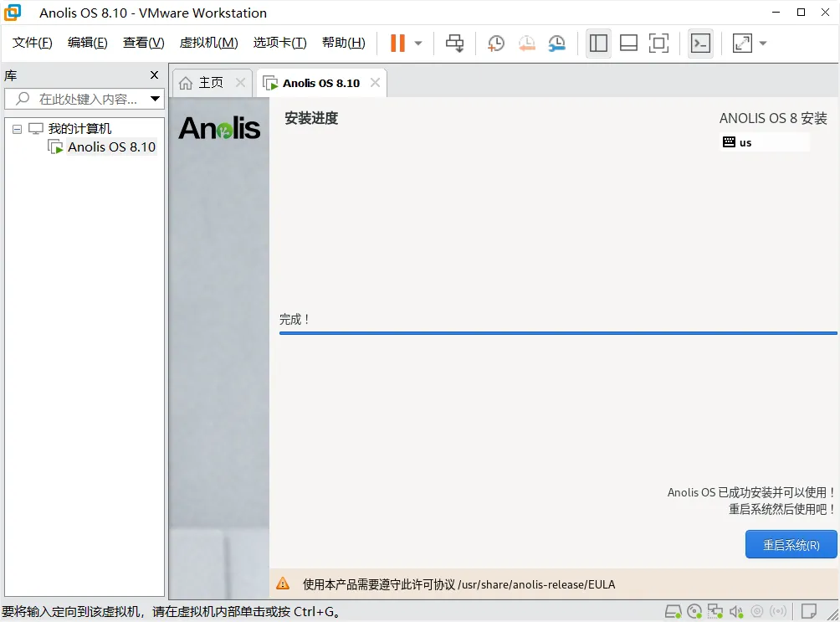Screen dimensions: 840x622
Task: Send Ctrl+Alt+Del to the virtual machine
Action: [x=455, y=43]
